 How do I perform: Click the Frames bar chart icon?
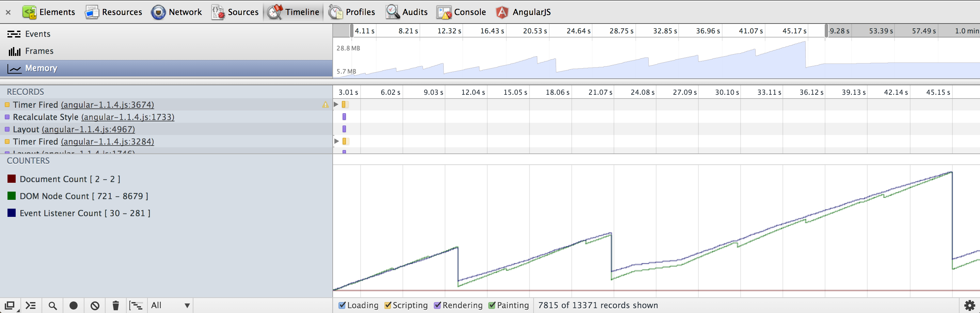[14, 51]
